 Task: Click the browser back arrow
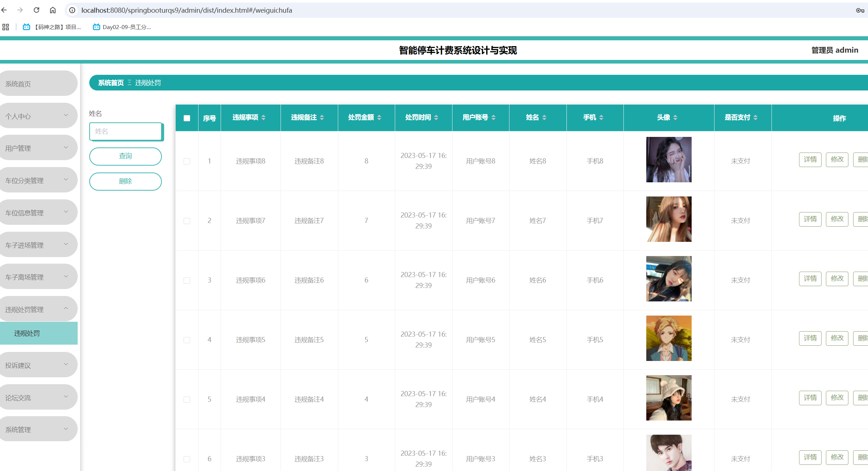click(4, 10)
